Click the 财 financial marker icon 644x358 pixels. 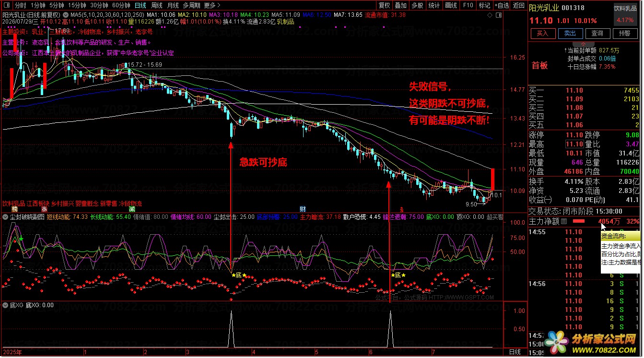[x=303, y=209]
